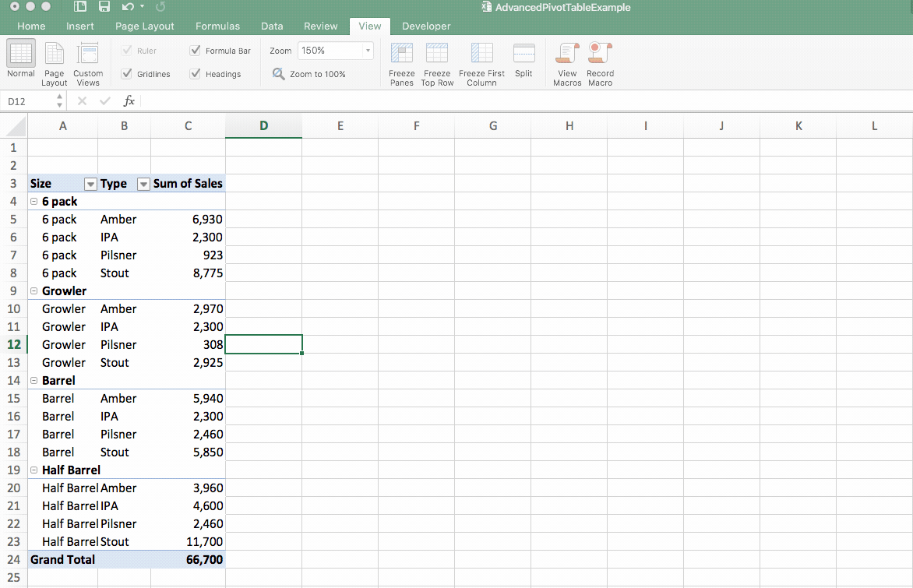Screen dimensions: 913x588
Task: Apply Freeze First Column
Action: click(x=481, y=62)
